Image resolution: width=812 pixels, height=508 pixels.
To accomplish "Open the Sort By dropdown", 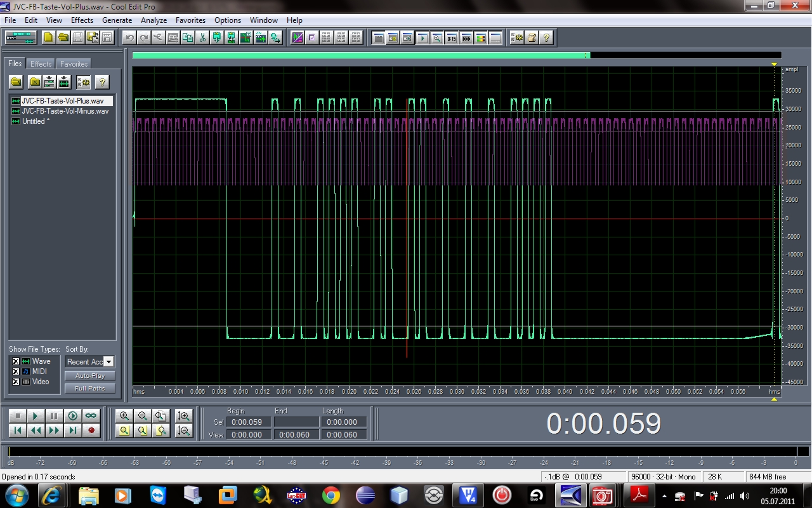I will (x=108, y=362).
